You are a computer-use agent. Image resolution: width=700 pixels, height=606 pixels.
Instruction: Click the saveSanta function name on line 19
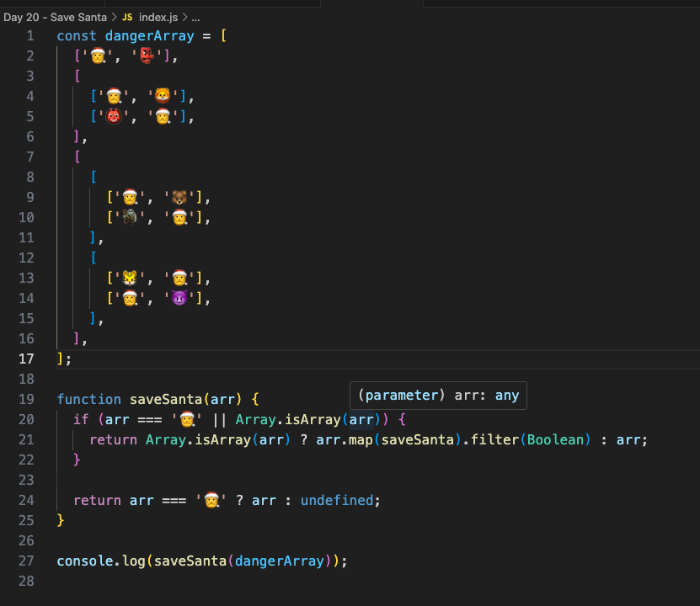coord(165,399)
